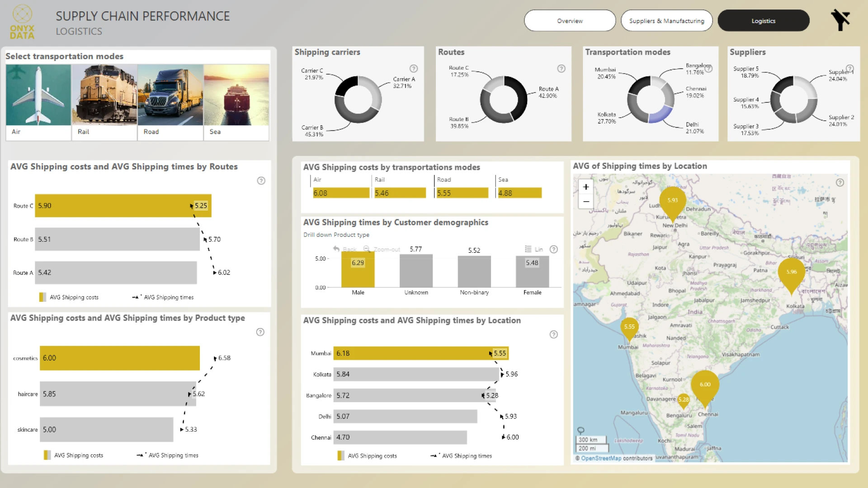Select the skincare bar
Viewport: 868px width, 488px height.
[x=106, y=430]
